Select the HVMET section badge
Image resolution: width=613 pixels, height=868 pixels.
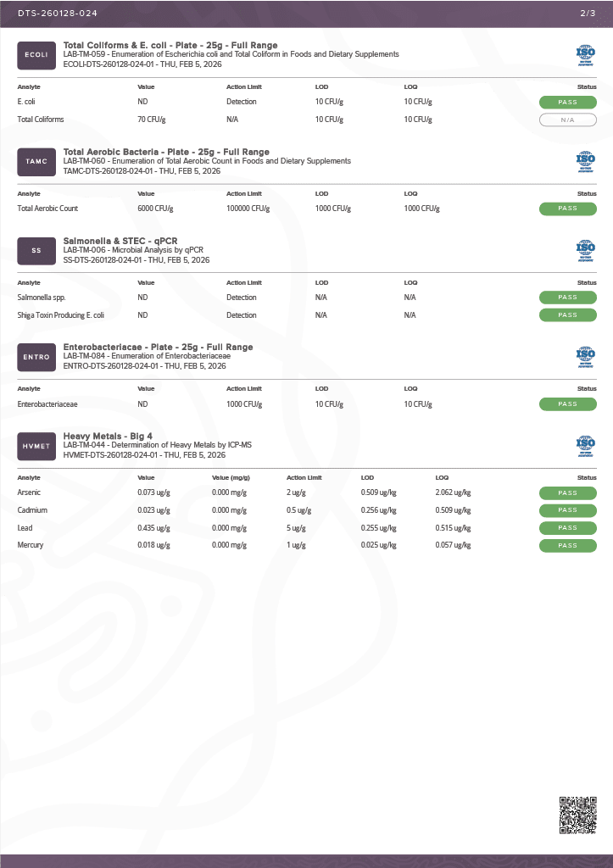pyautogui.click(x=36, y=446)
